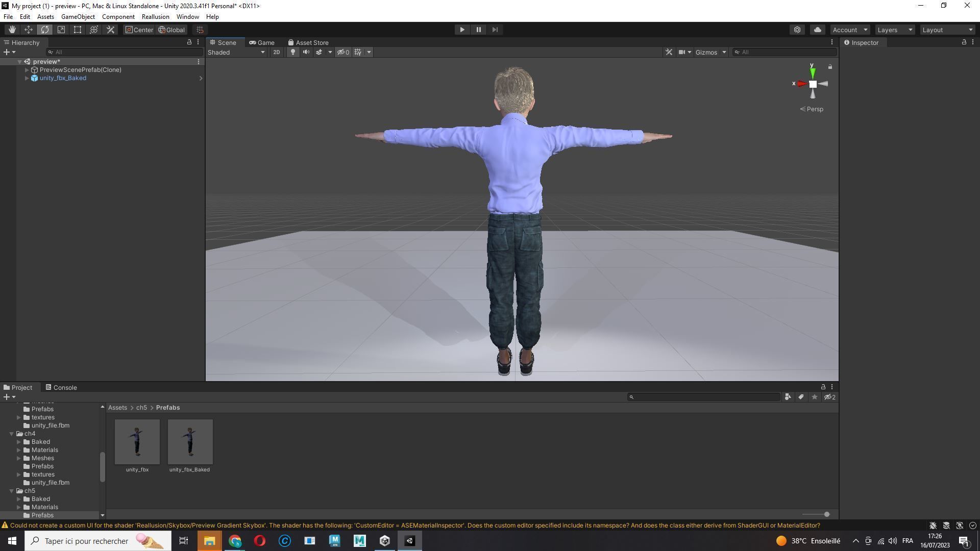Screen dimensions: 980x551
Task: Create new object with Hierarchy plus button
Action: 9,52
